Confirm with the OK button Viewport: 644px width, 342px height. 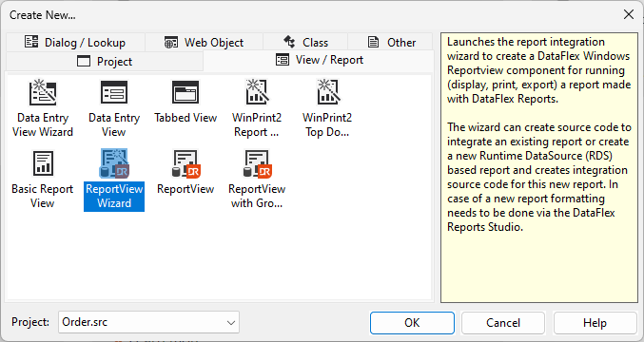(x=412, y=323)
